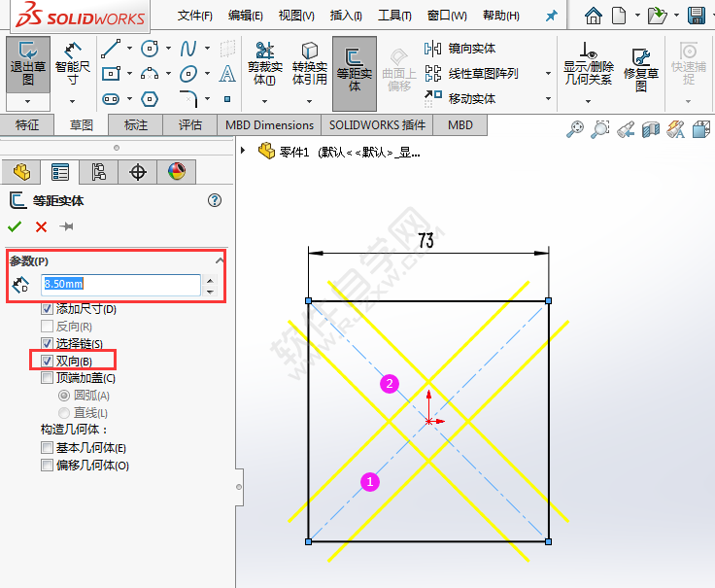Click Move Entities (移动实体)
Screen dimensions: 715x588
460,98
